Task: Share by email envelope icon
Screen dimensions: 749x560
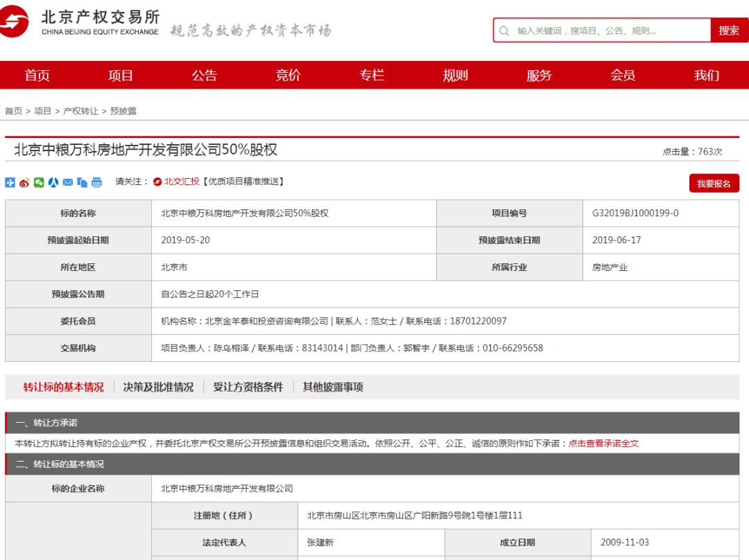Action: (x=68, y=182)
